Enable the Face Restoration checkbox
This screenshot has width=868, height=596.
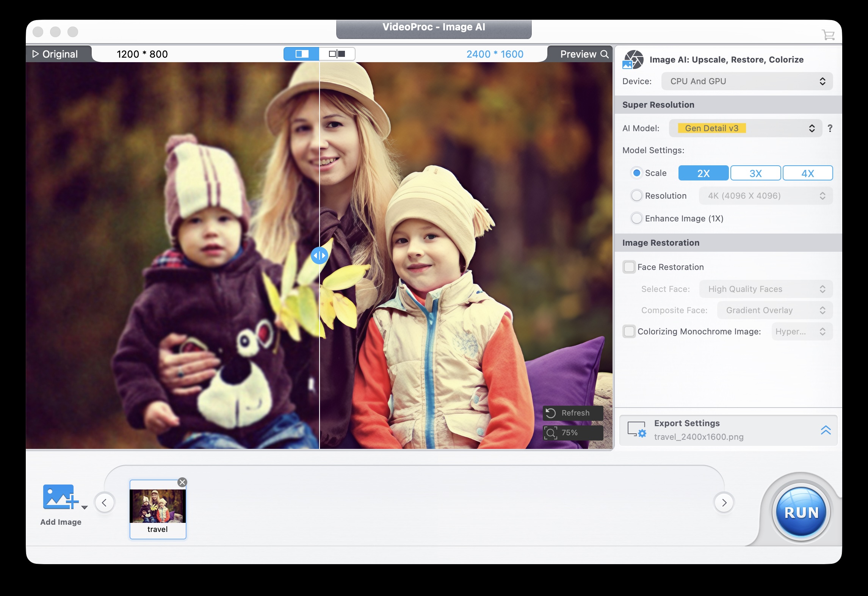(x=629, y=267)
